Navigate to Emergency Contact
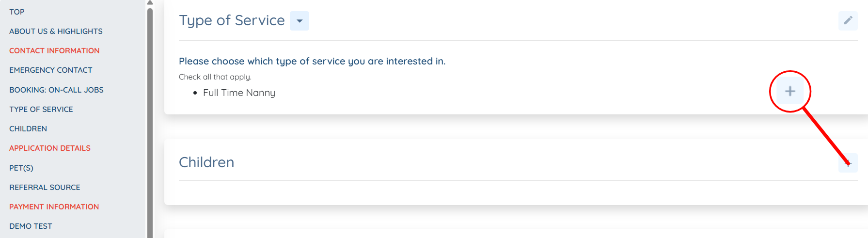Screen dimensions: 868x238 pyautogui.click(x=51, y=70)
